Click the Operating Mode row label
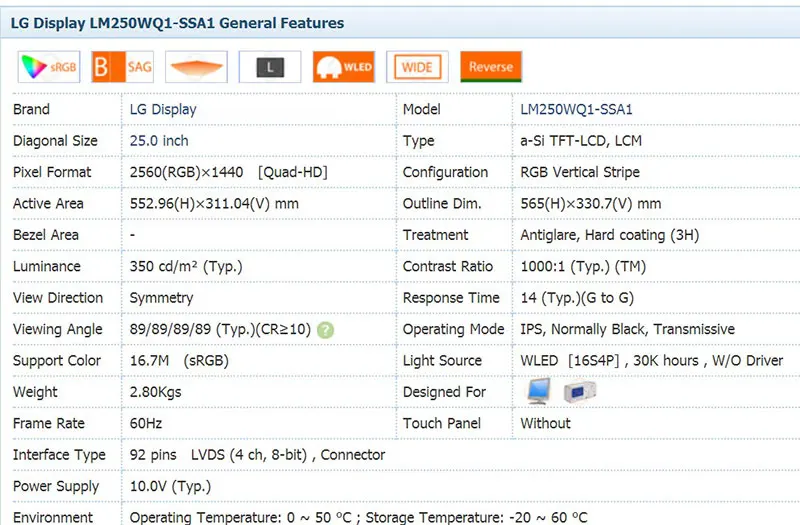 coord(454,329)
